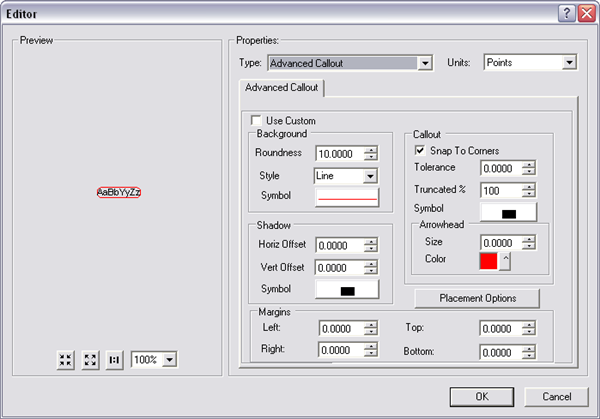
Task: Click the 1:1 actual size icon
Action: [114, 359]
